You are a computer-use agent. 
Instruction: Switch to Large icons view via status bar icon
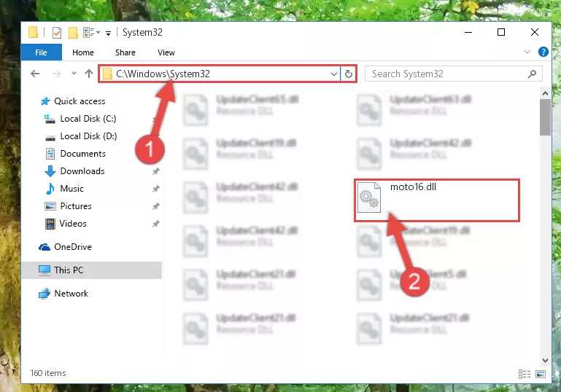(x=541, y=374)
